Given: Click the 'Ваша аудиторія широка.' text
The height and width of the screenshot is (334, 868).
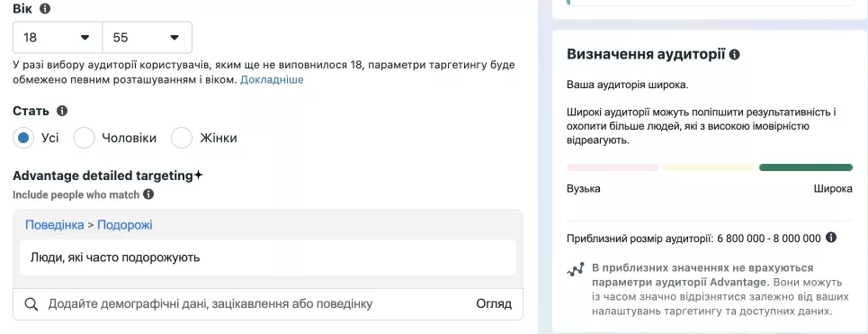Looking at the screenshot, I should (x=628, y=86).
